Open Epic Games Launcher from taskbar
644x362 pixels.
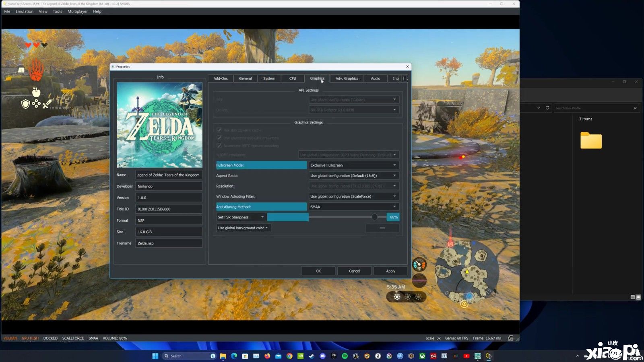pos(334,356)
